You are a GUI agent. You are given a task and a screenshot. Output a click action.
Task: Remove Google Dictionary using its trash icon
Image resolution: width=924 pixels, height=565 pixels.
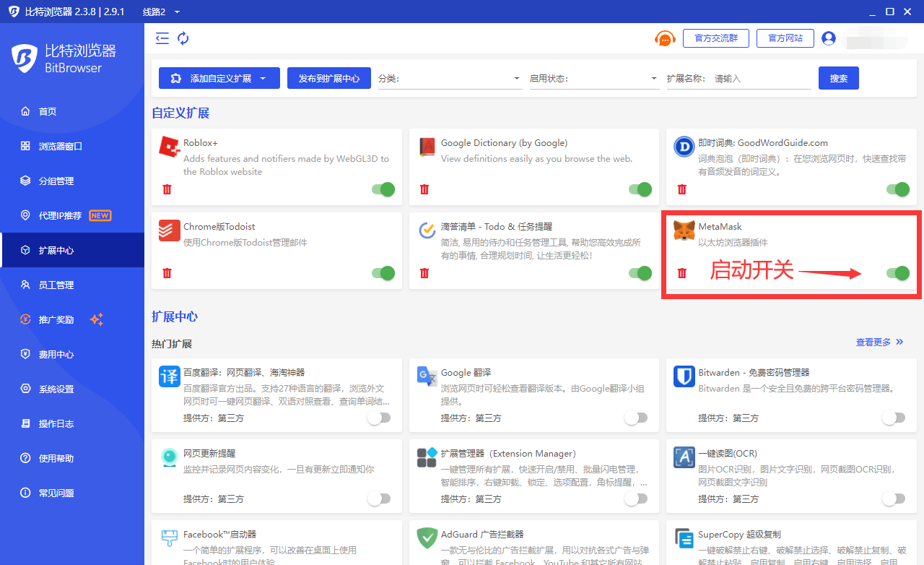[424, 189]
